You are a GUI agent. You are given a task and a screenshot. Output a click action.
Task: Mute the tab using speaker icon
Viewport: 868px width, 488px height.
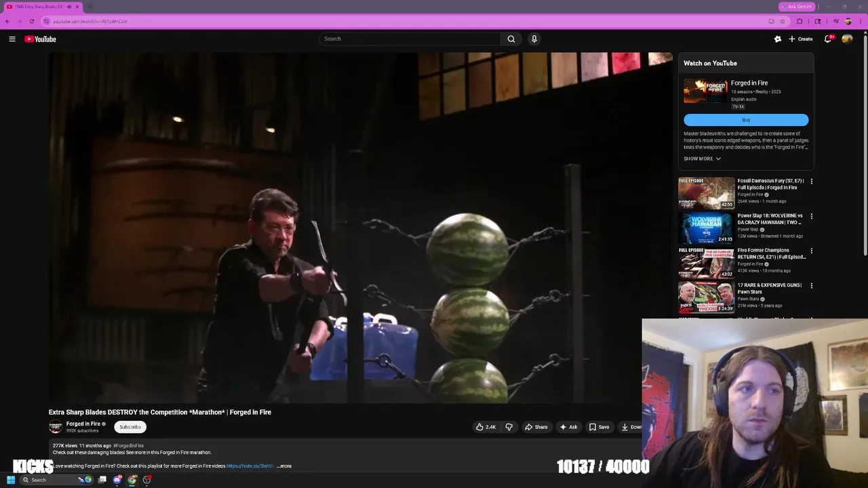tap(68, 7)
